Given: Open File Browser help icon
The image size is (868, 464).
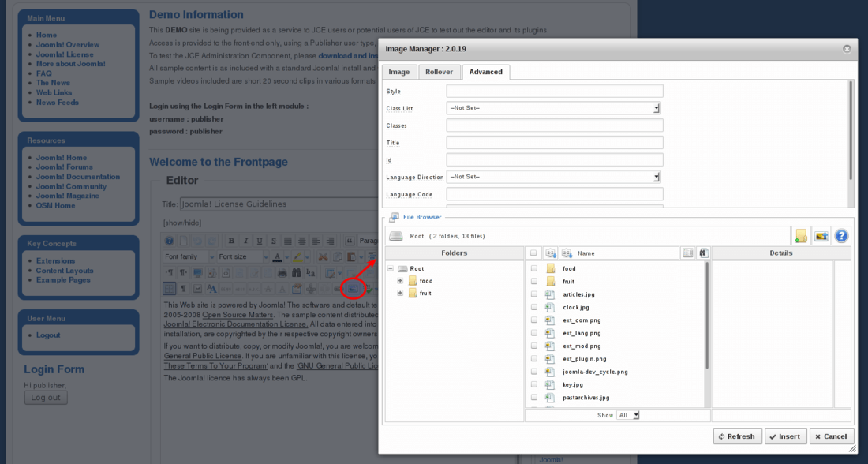Looking at the screenshot, I should point(841,236).
